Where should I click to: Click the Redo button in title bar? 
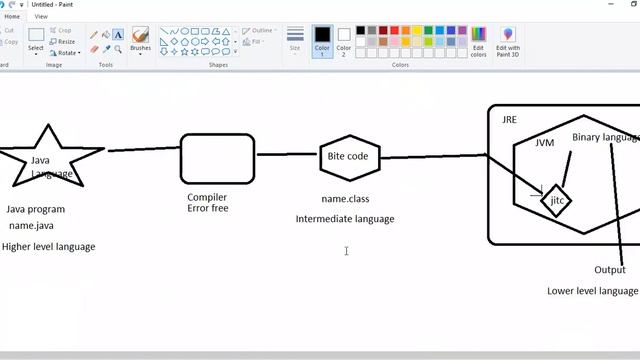pos(12,5)
